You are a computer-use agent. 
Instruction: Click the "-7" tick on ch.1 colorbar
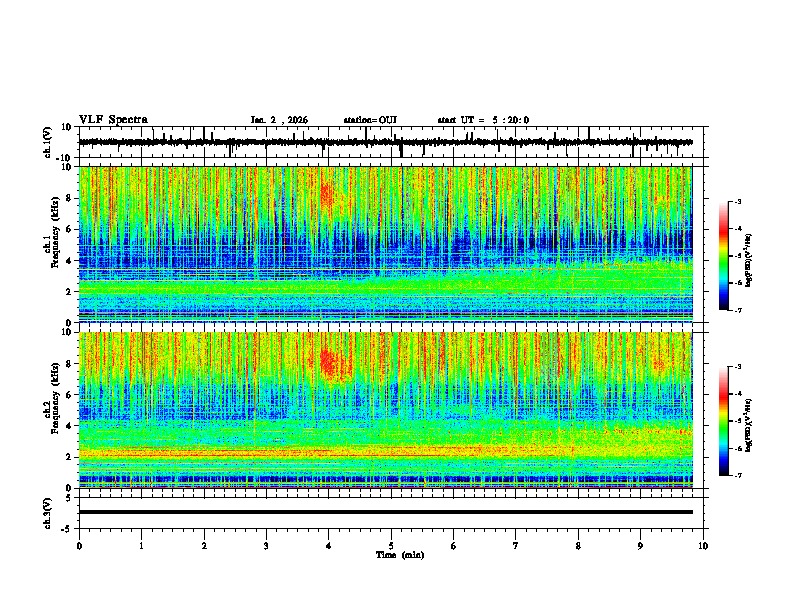click(737, 310)
